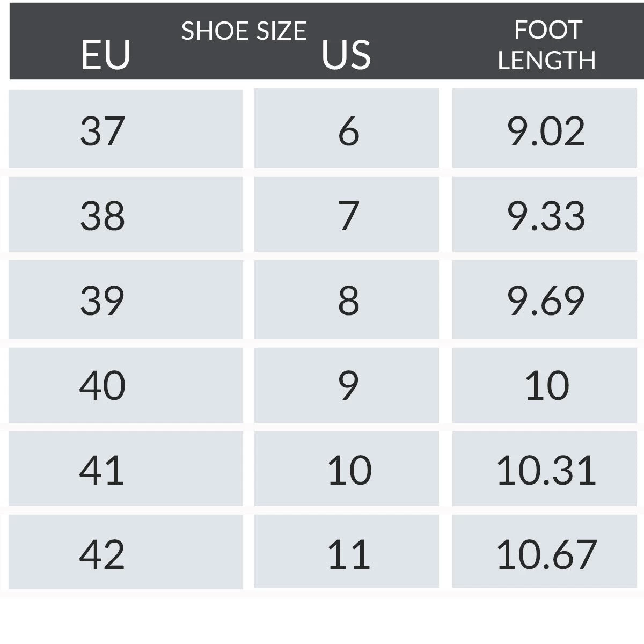Click the FOOT LENGTH column header
The width and height of the screenshot is (644, 644).
tap(547, 45)
